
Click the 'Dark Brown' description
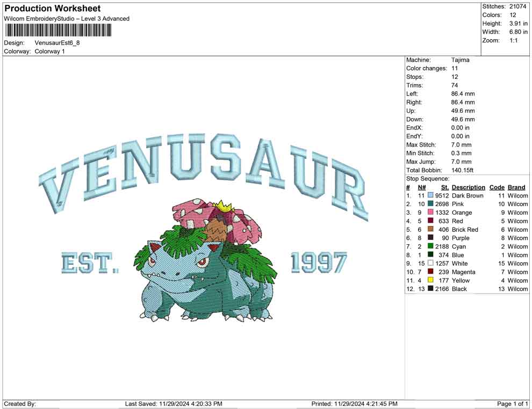point(468,195)
